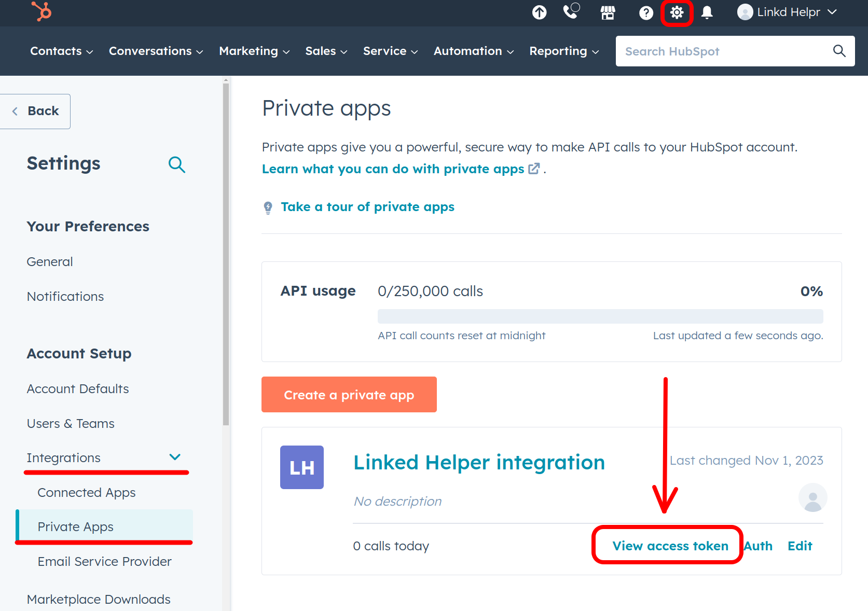Open the Marketing menu

coord(254,51)
